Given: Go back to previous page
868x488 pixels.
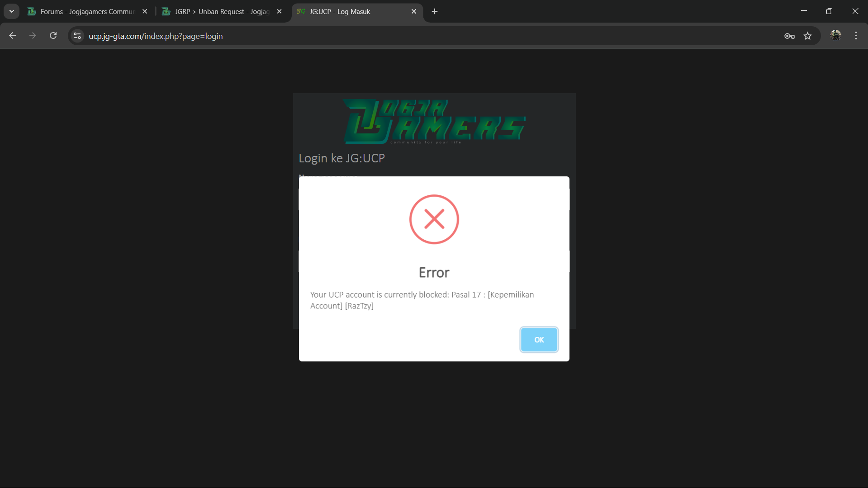Looking at the screenshot, I should (13, 36).
